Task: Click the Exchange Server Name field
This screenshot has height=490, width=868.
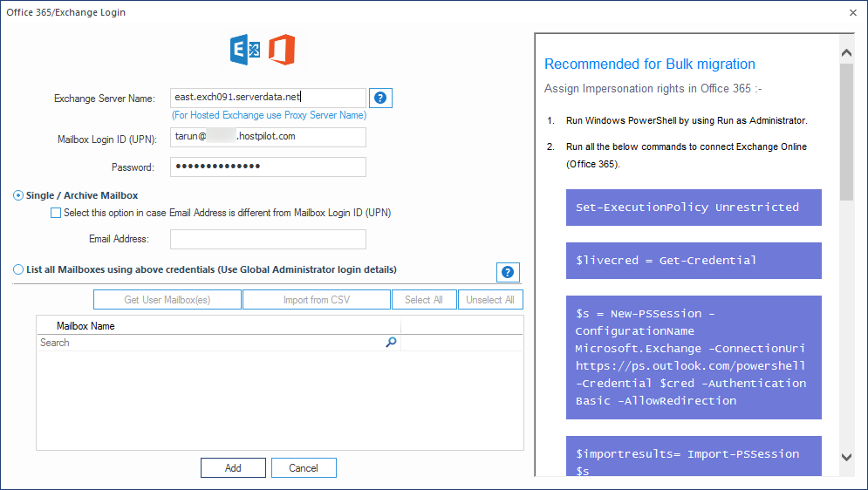Action: 268,98
